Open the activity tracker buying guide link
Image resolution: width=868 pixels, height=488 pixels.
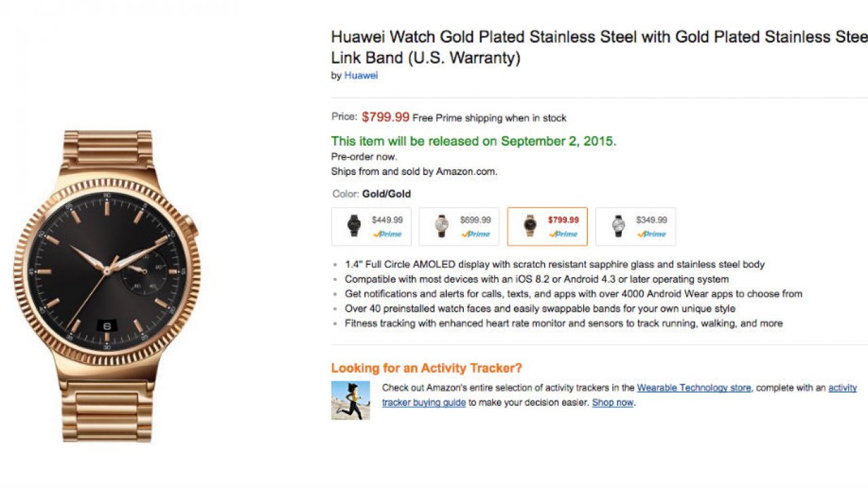click(424, 403)
